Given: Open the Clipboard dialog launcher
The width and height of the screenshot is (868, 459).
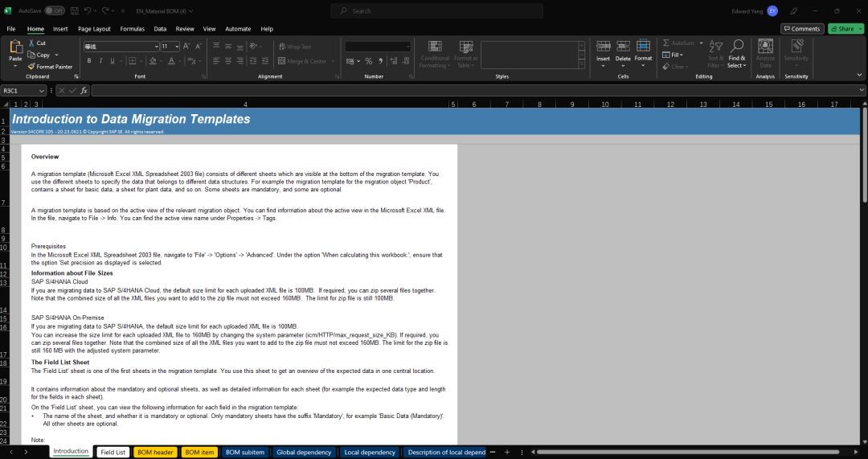Looking at the screenshot, I should click(x=76, y=76).
